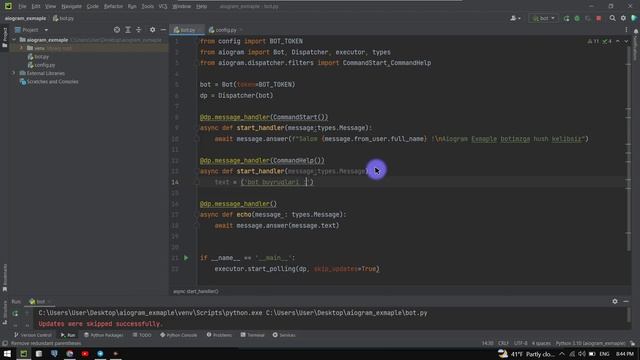The width and height of the screenshot is (640, 360).
Task: Open Run panel settings gear
Action: coord(615,301)
